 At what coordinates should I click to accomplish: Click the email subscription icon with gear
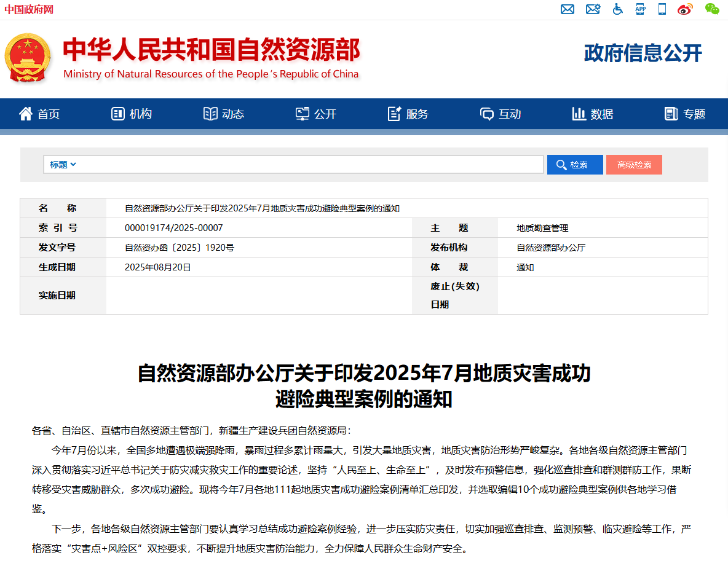click(593, 9)
